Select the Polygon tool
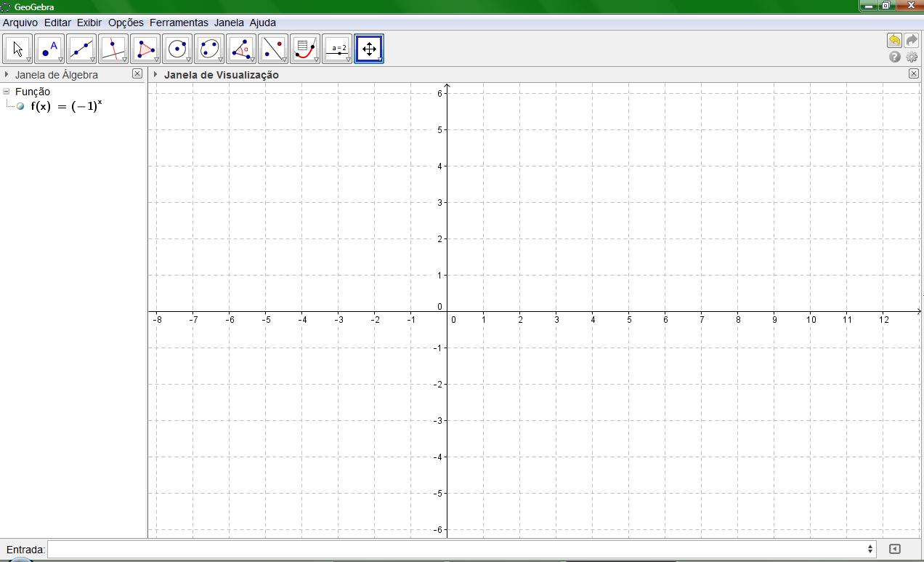 click(x=145, y=49)
